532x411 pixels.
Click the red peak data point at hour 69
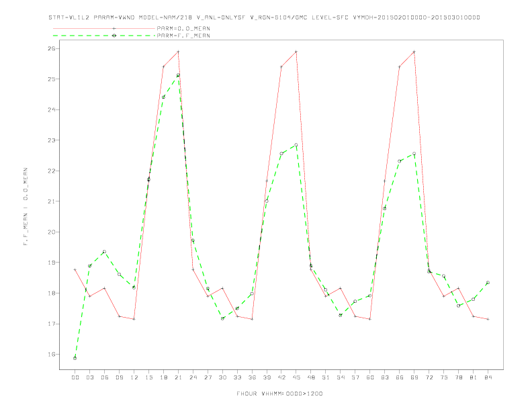(414, 52)
